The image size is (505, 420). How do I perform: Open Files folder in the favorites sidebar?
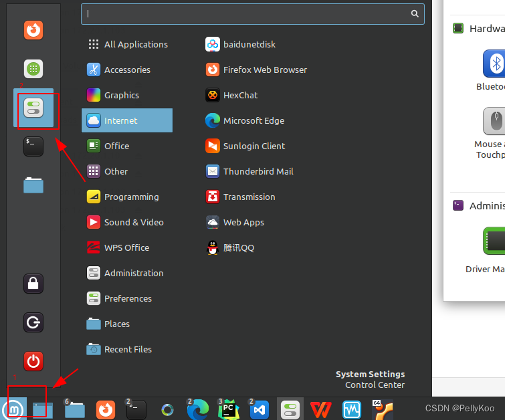point(33,185)
